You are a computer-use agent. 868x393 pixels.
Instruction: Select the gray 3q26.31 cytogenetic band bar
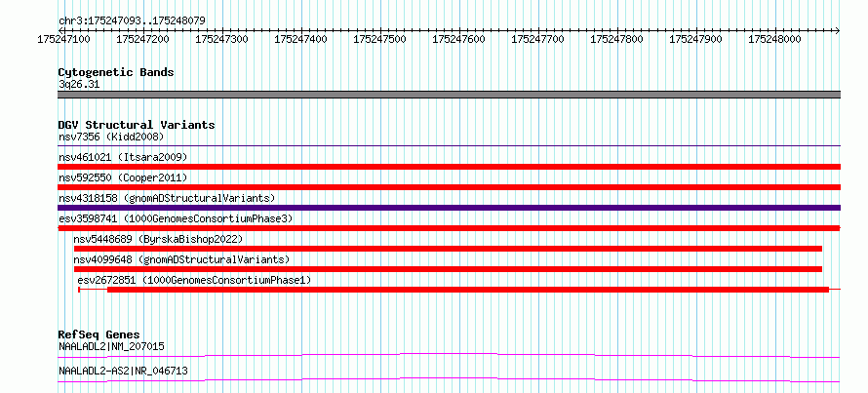[x=449, y=95]
